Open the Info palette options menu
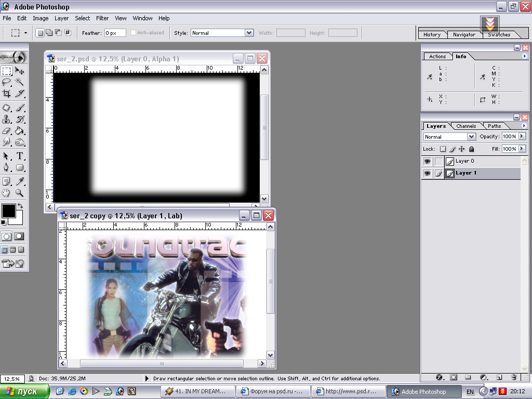The image size is (532, 399). coord(524,56)
